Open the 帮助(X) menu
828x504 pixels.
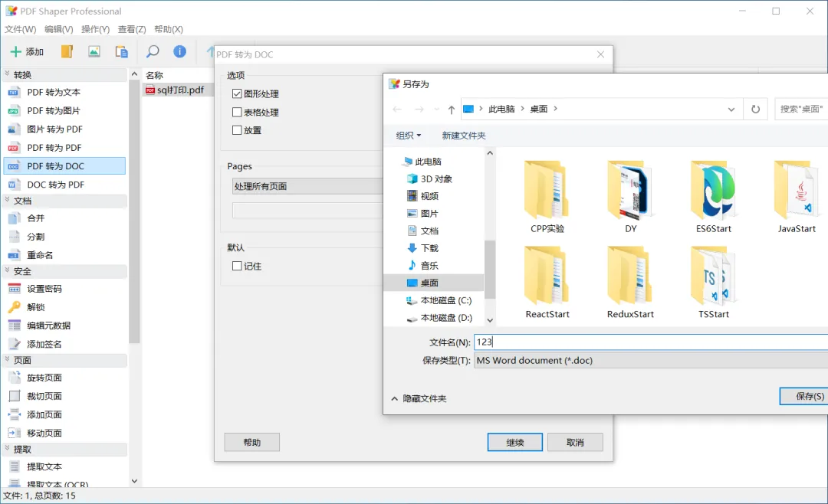point(169,29)
